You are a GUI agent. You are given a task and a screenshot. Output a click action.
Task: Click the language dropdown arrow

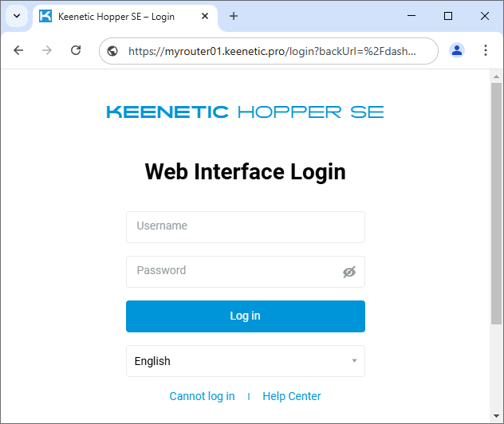(x=354, y=361)
